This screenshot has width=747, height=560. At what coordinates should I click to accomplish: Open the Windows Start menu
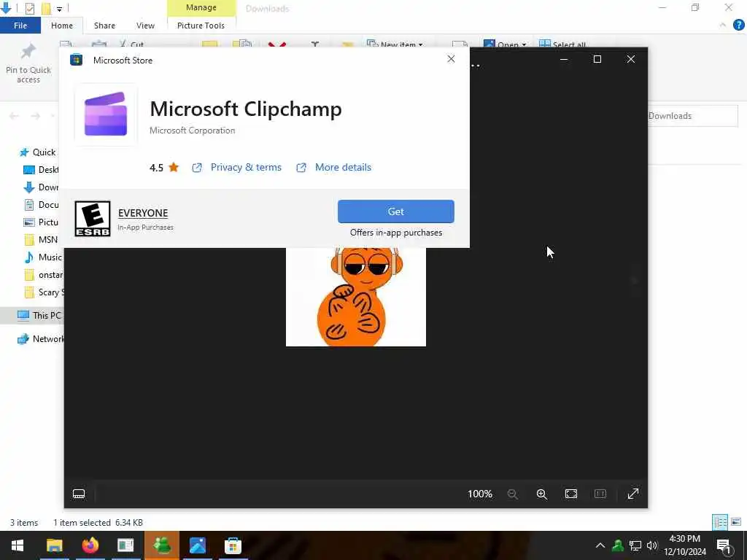click(18, 545)
